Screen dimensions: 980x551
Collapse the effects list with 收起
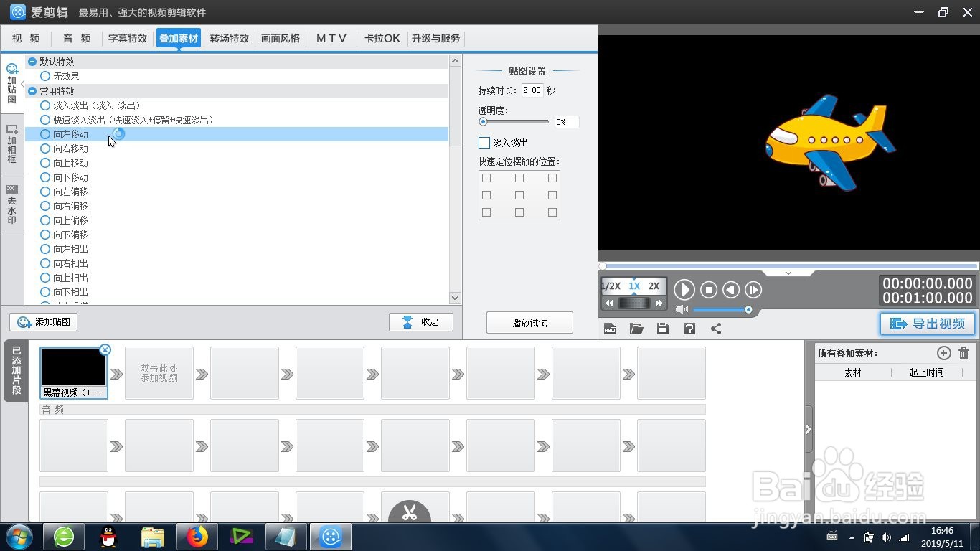[x=421, y=321]
